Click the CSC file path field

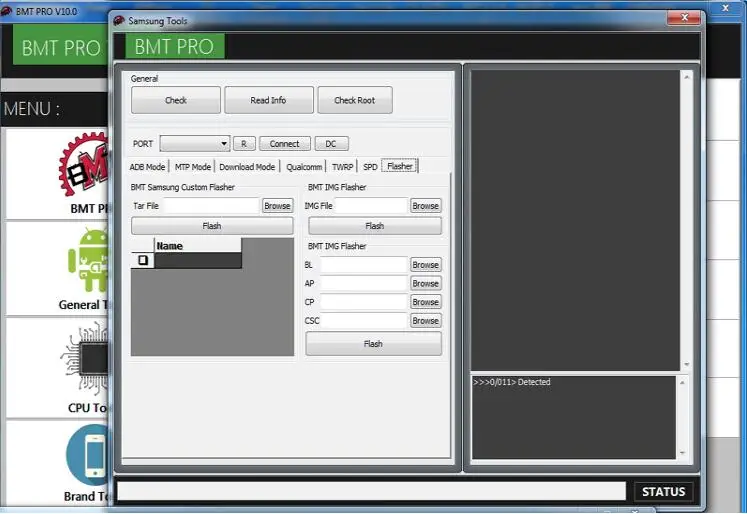point(364,320)
